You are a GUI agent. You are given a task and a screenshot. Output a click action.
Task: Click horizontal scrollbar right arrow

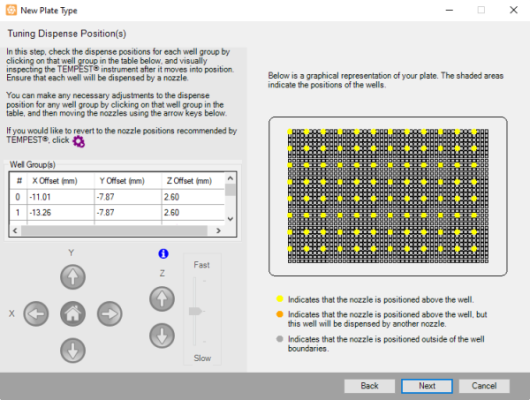pos(218,231)
